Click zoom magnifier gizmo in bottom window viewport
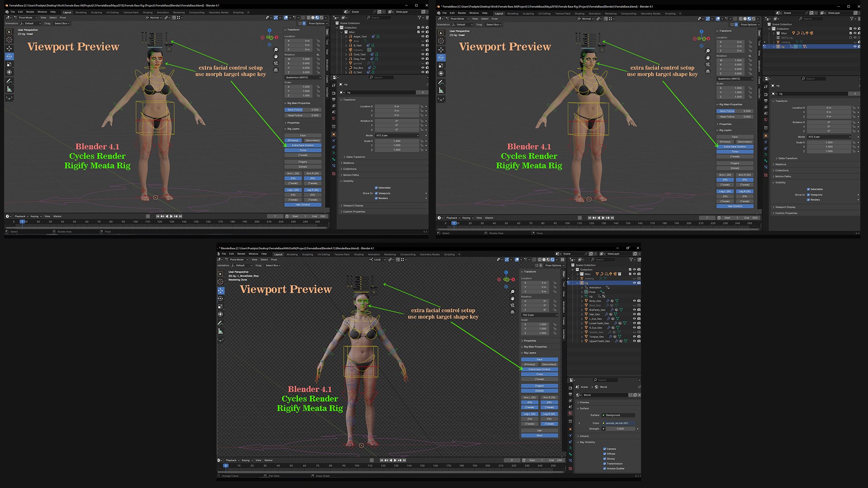Screen dimensions: 868x488 click(x=512, y=292)
